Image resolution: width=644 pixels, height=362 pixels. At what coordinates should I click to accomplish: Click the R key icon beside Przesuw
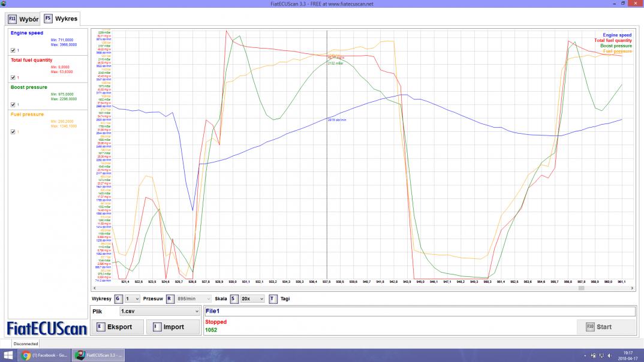(x=170, y=298)
